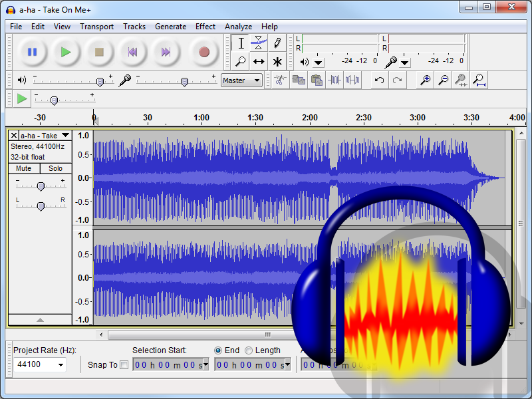Choose the Time Shift tool
The image size is (532, 399).
[x=259, y=62]
